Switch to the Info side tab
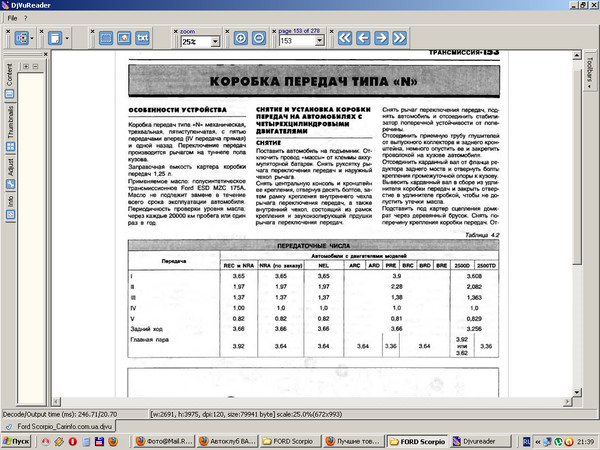The height and width of the screenshot is (450, 600). click(x=10, y=207)
